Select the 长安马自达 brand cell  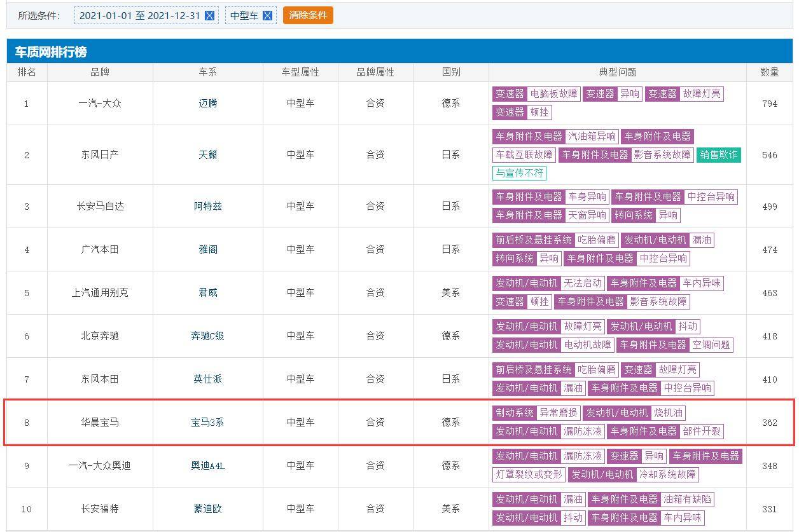(100, 206)
